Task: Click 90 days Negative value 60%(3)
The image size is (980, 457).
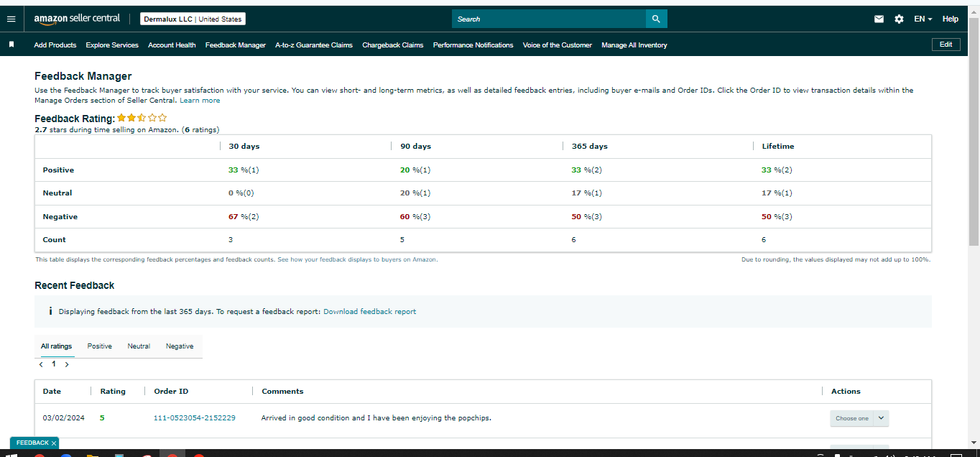Action: coord(415,216)
